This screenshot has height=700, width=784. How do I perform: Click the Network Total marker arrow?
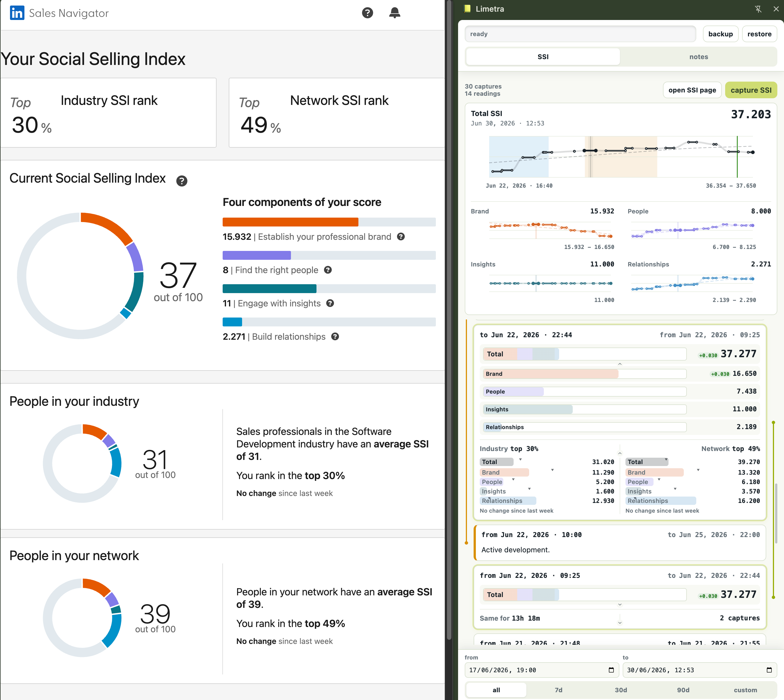(666, 459)
